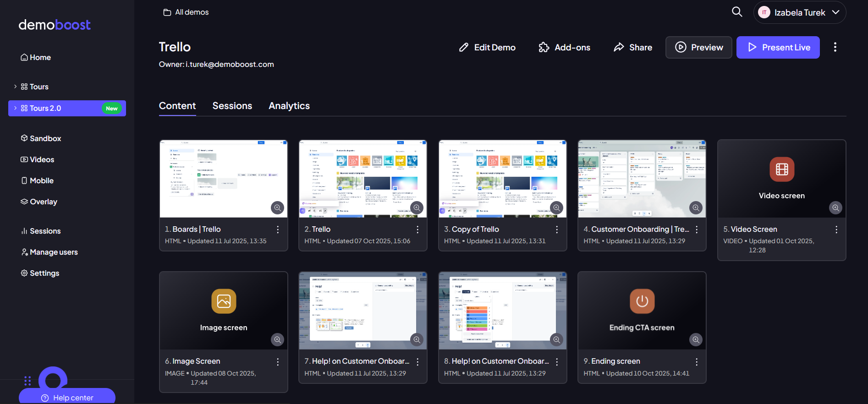Screen dimensions: 868x404
Task: Zoom the Customer Onboarding screen magnifier
Action: tap(696, 208)
